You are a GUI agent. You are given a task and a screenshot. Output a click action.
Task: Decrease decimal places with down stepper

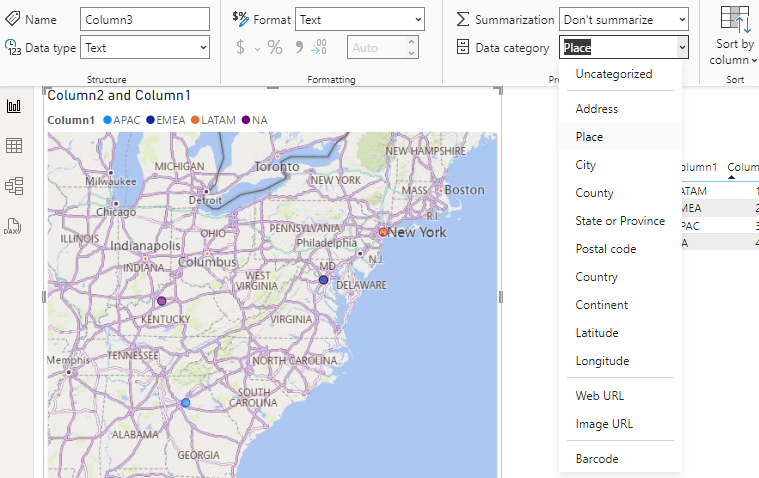pyautogui.click(x=411, y=53)
